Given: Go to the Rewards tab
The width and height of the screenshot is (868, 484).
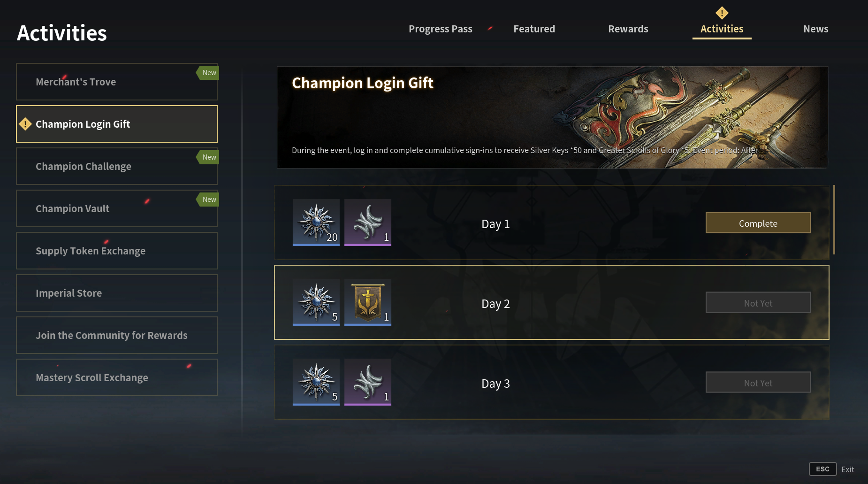Looking at the screenshot, I should click(x=628, y=29).
